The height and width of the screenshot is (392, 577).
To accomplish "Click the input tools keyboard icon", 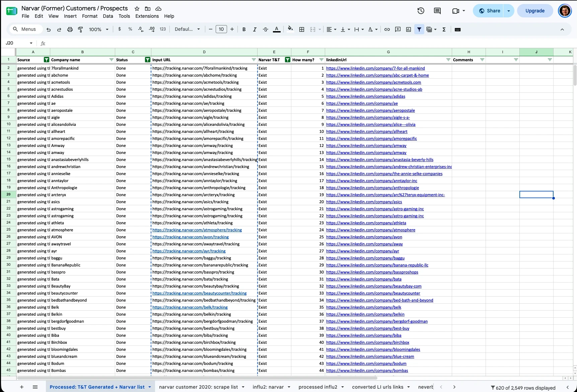I will (458, 29).
